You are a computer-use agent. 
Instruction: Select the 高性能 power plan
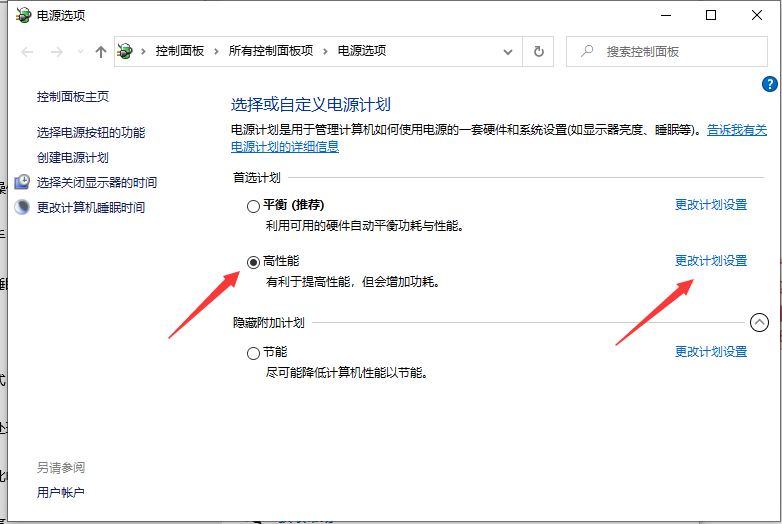click(x=253, y=262)
